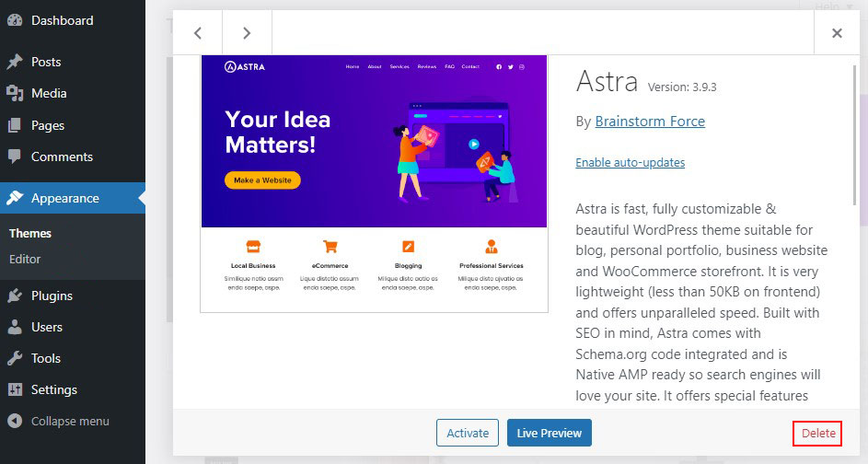This screenshot has width=868, height=464.
Task: Click the Collapse menu arrow icon
Action: coord(15,422)
